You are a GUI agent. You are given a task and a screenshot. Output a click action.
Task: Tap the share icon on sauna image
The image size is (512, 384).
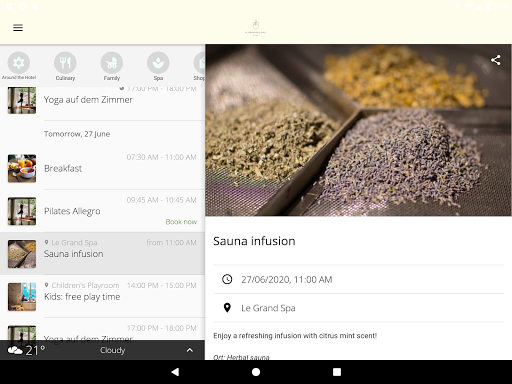tap(496, 60)
